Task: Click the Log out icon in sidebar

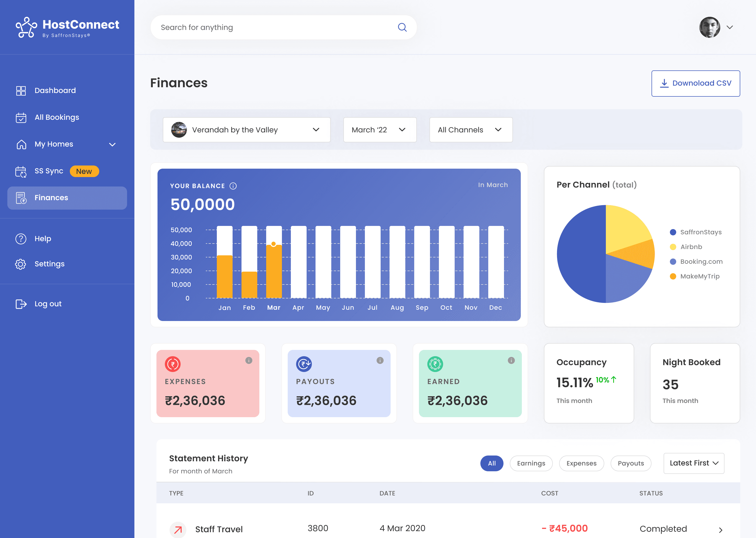Action: (21, 304)
